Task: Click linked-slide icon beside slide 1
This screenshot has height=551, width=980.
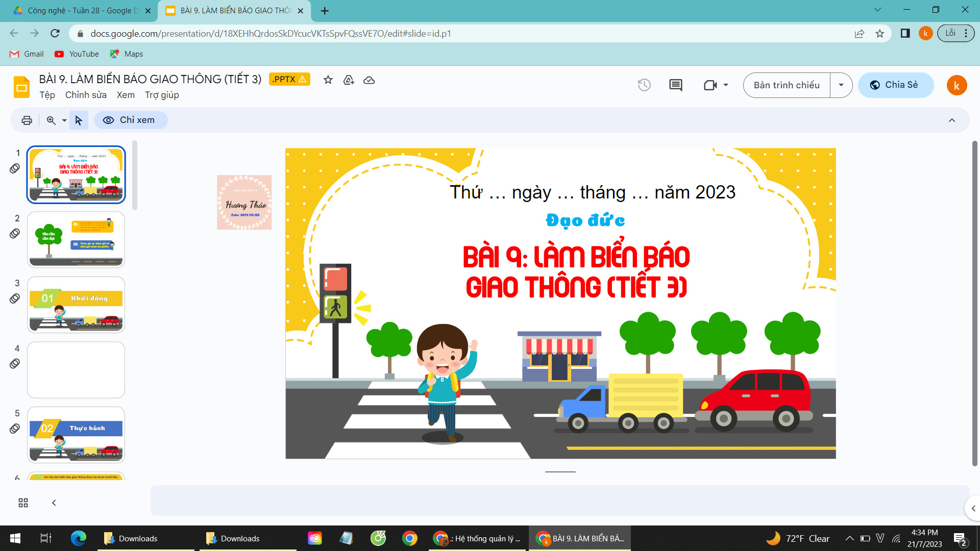Action: (x=15, y=168)
